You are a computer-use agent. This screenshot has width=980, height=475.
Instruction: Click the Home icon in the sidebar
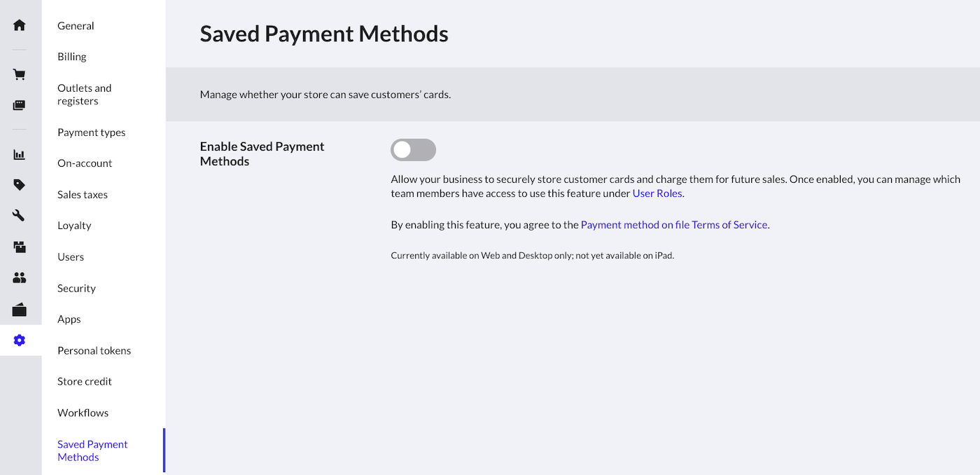19,24
